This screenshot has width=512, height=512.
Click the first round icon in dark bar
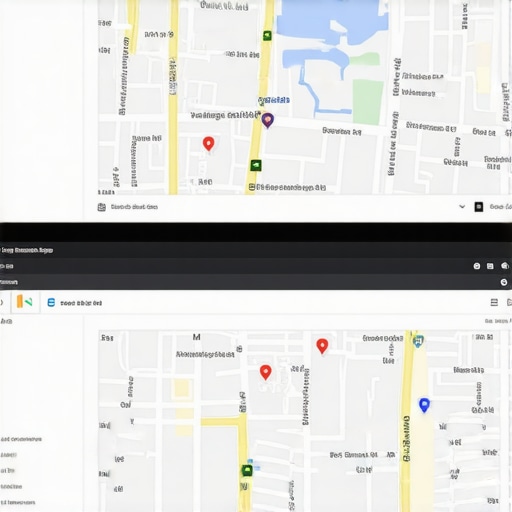[x=477, y=266]
